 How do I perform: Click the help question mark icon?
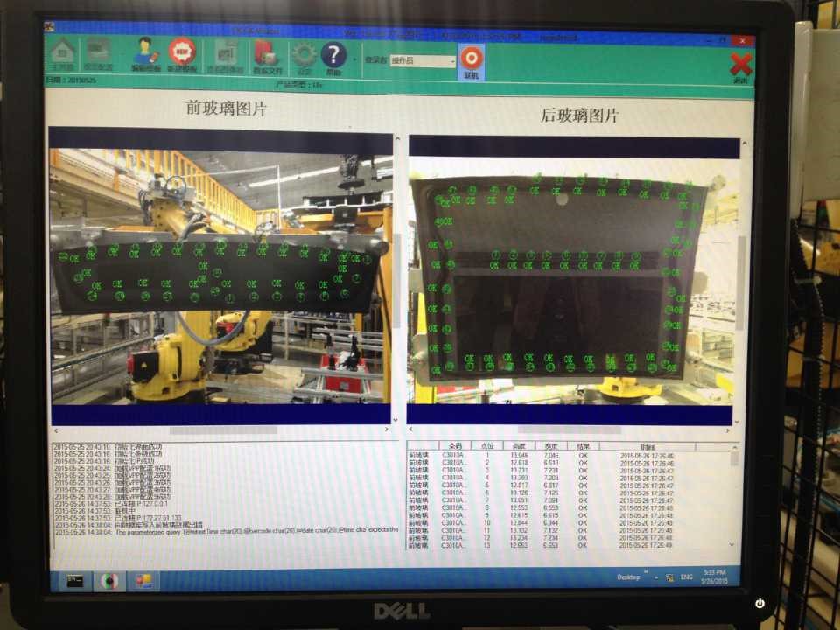pos(333,57)
